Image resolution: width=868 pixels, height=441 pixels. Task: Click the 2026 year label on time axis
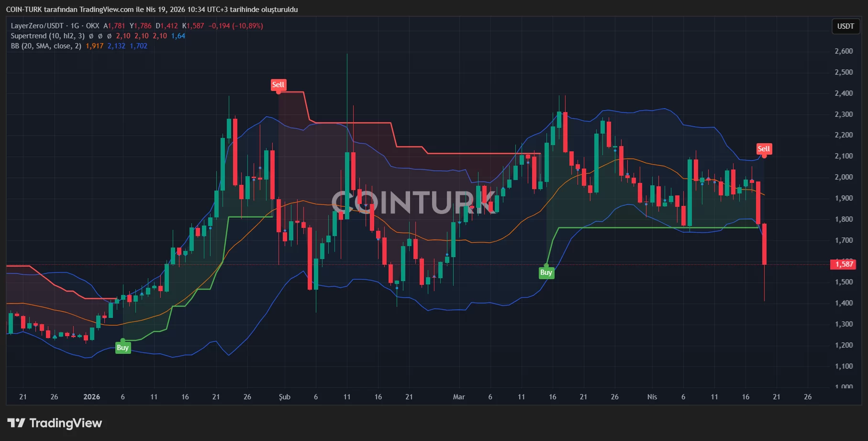pos(91,397)
